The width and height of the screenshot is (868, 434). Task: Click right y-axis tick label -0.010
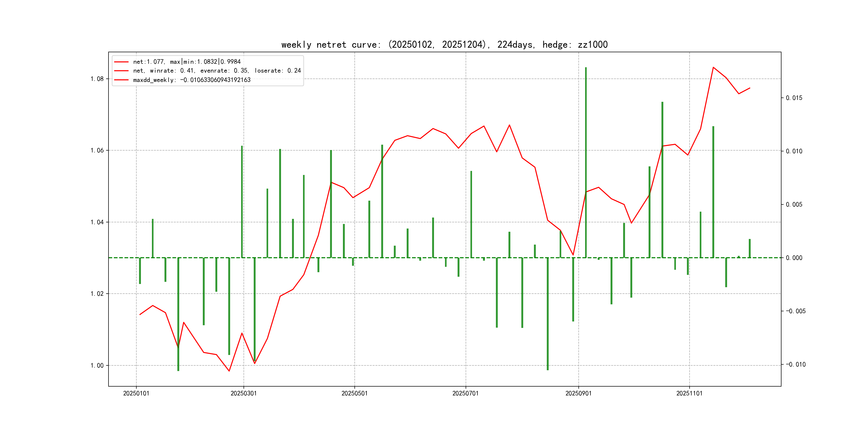(796, 364)
